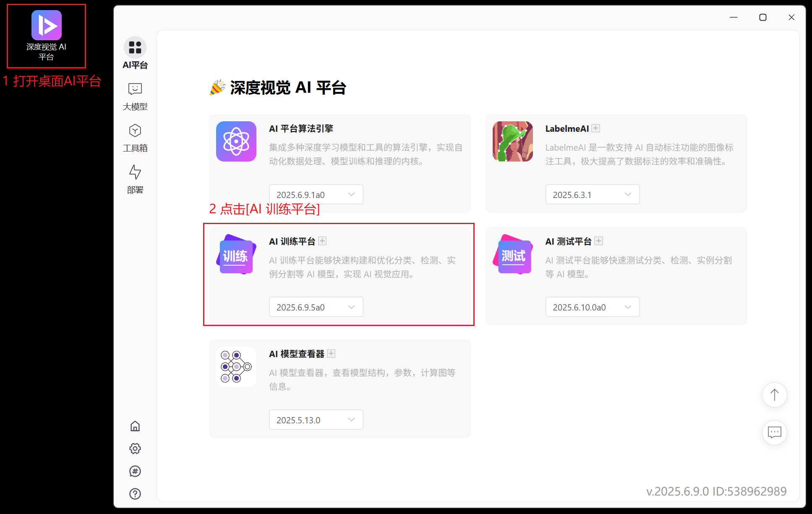This screenshot has height=514, width=812.
Task: Expand LabelmeAI version dropdown 2025.6.3.1
Action: (x=593, y=195)
